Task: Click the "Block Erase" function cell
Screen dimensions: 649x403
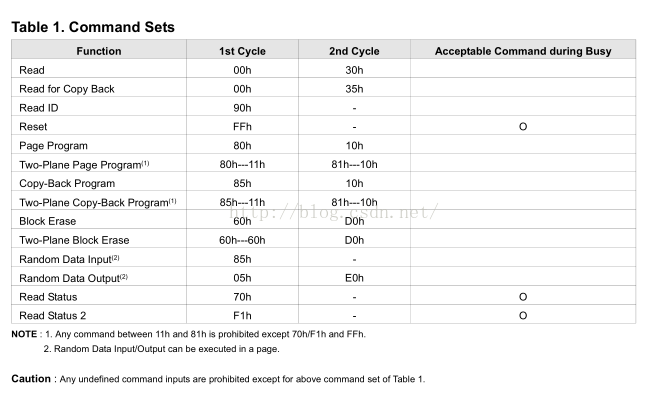Action: tap(48, 221)
